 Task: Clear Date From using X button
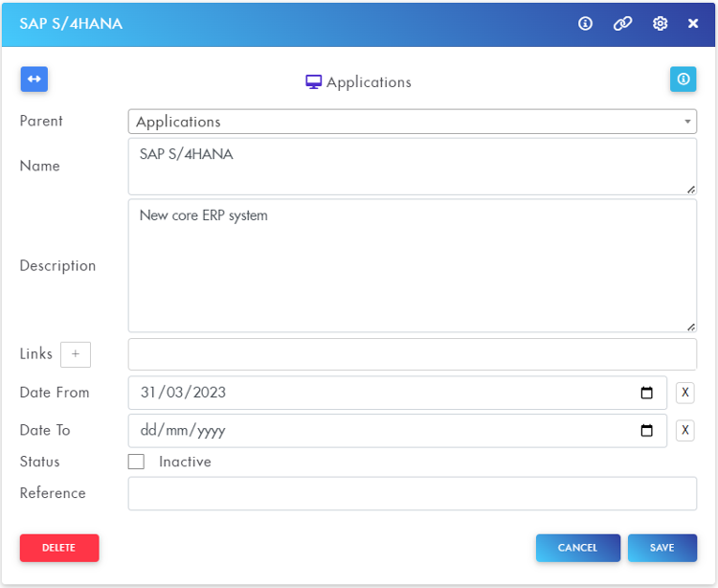click(684, 393)
